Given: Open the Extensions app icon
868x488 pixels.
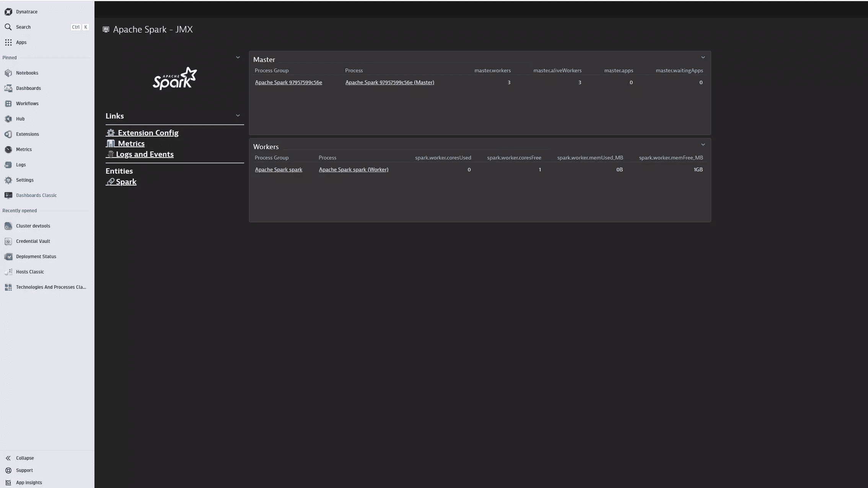Looking at the screenshot, I should point(8,134).
